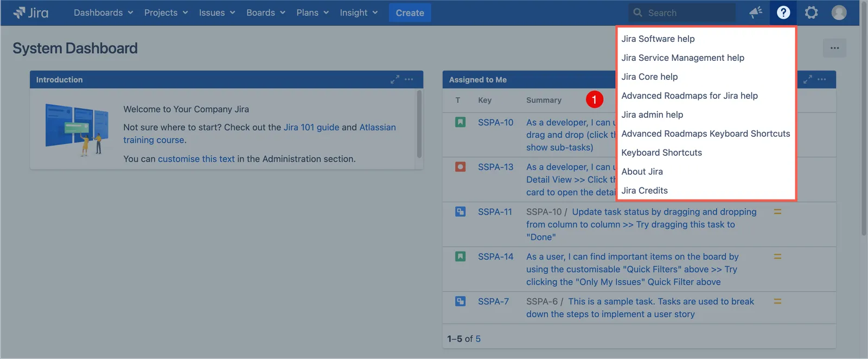868x359 pixels.
Task: Click the Search input field
Action: (x=682, y=12)
